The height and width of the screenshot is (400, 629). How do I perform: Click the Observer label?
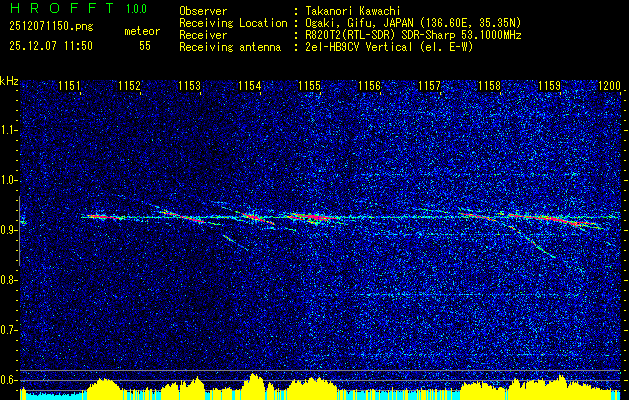pos(203,11)
